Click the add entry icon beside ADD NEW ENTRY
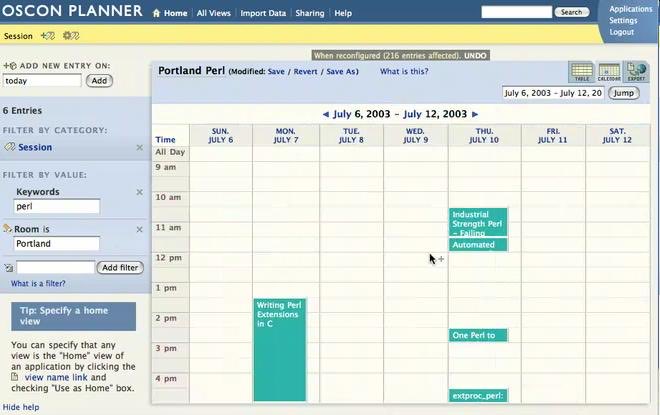660x415 pixels. 10,66
